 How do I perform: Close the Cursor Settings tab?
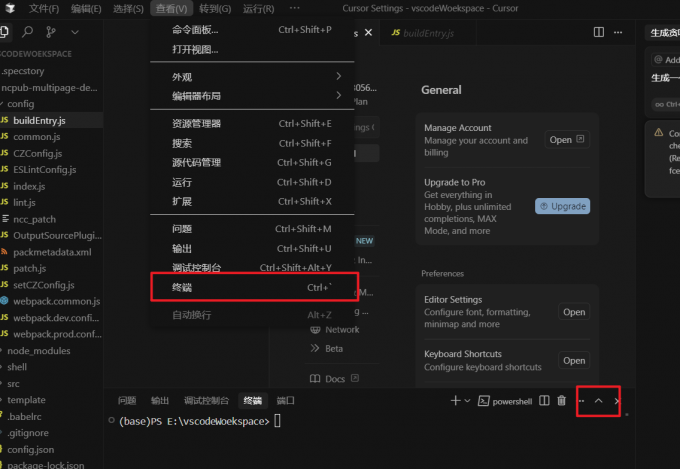368,34
